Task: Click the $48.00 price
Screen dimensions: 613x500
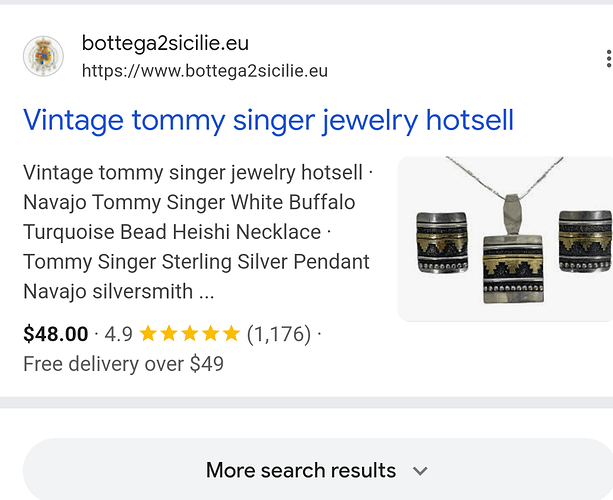Action: click(56, 334)
